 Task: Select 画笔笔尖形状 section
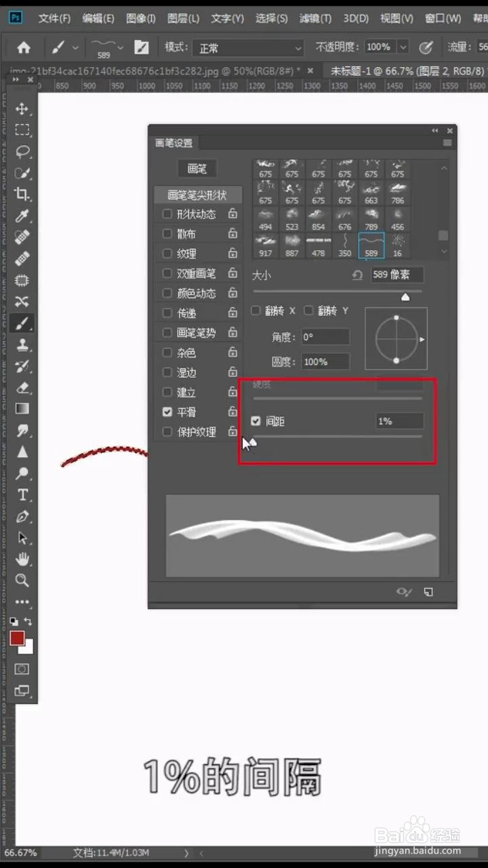[x=197, y=195]
